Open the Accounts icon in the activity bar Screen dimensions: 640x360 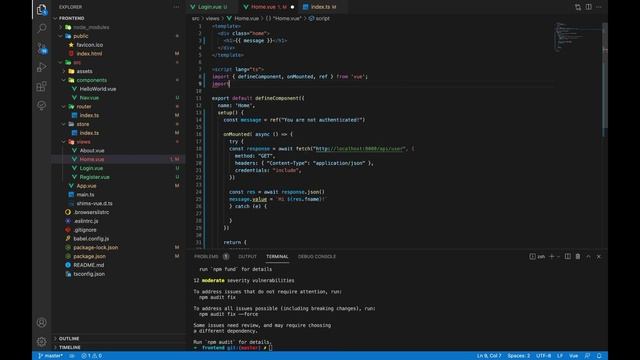[42, 322]
